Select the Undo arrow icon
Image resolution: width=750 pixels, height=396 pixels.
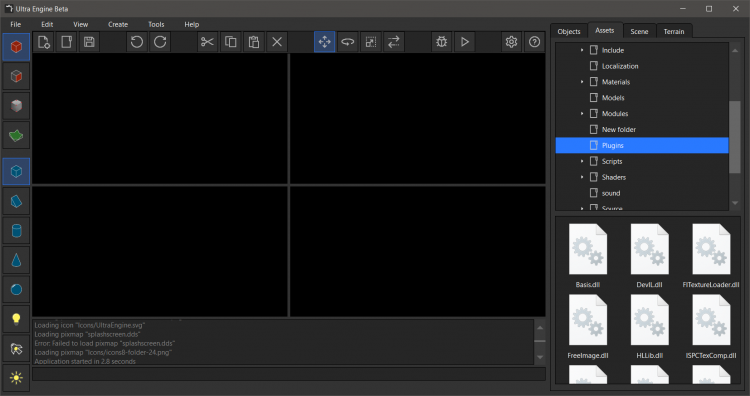137,42
